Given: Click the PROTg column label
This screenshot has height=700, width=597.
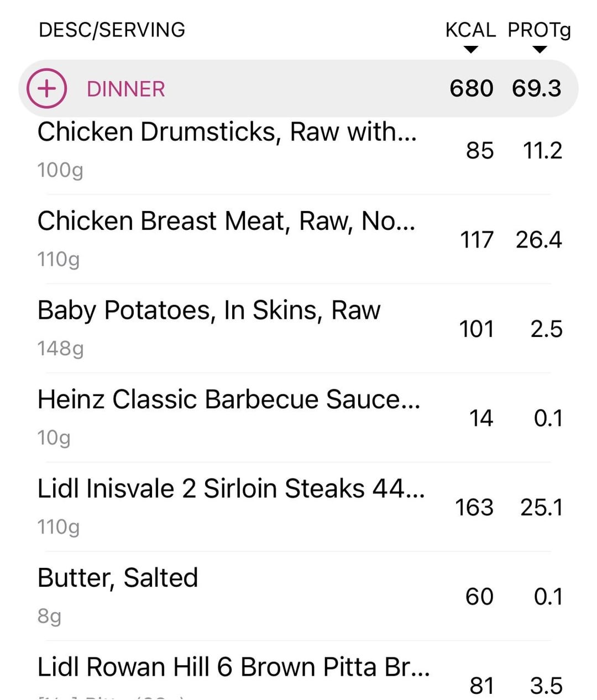Looking at the screenshot, I should click(540, 30).
